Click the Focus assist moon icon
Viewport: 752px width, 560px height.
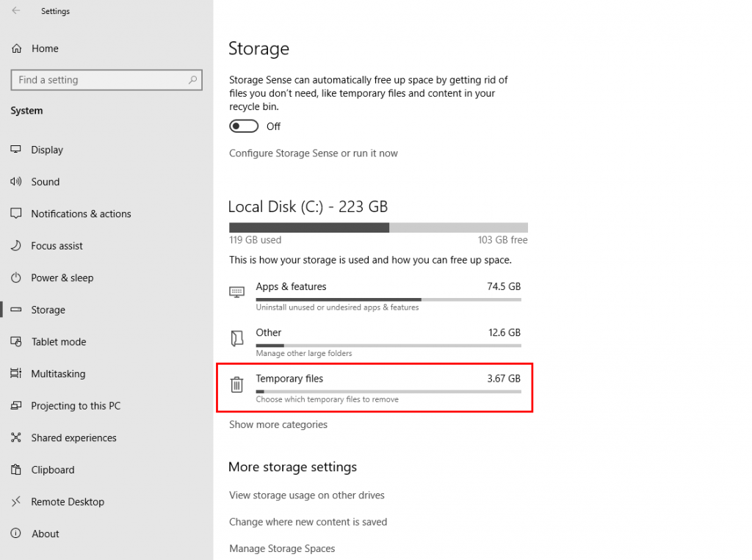(16, 246)
